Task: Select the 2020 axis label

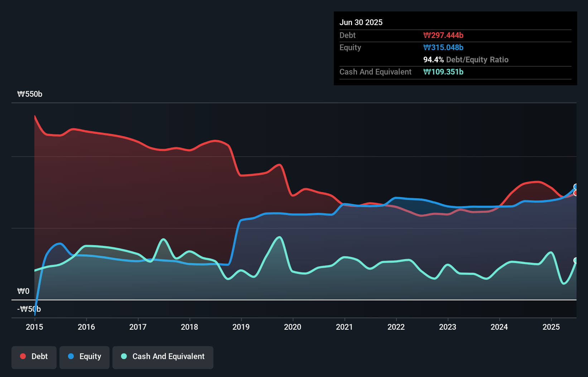Action: point(293,327)
